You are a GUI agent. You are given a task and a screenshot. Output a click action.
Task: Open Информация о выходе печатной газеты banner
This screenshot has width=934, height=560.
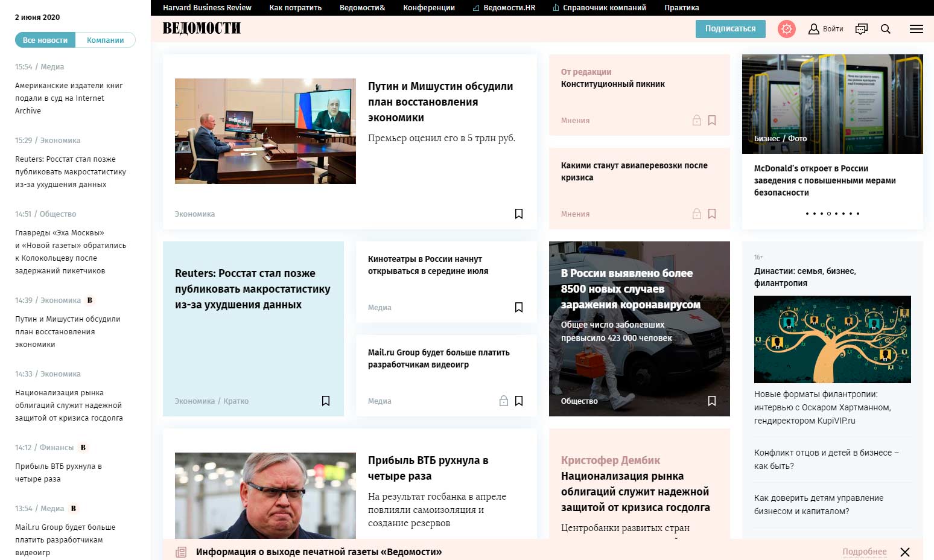coord(319,552)
